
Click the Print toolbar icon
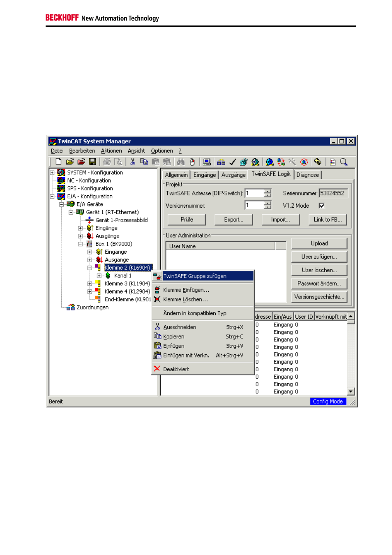tap(107, 162)
